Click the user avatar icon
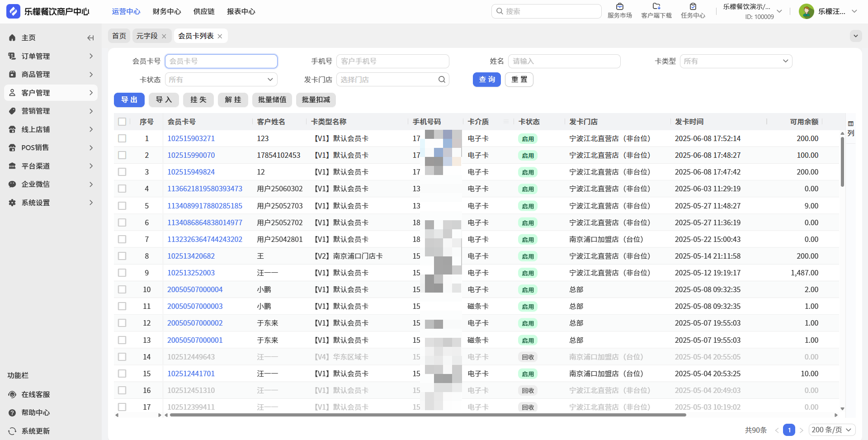868x440 pixels. point(806,11)
